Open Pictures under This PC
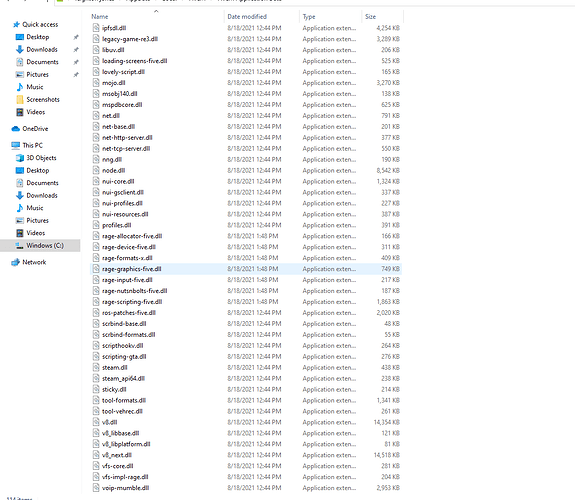 37,220
